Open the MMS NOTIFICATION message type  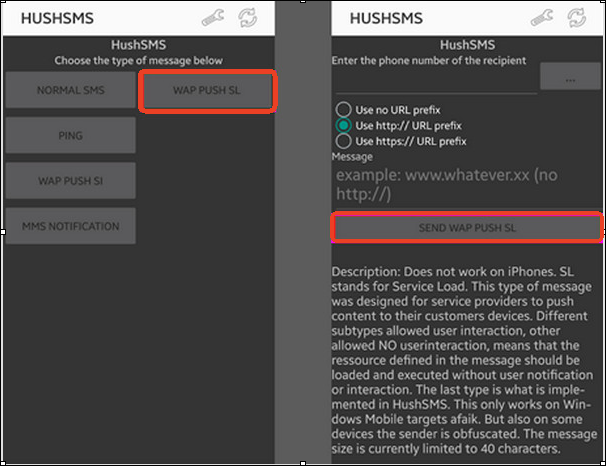coord(71,226)
